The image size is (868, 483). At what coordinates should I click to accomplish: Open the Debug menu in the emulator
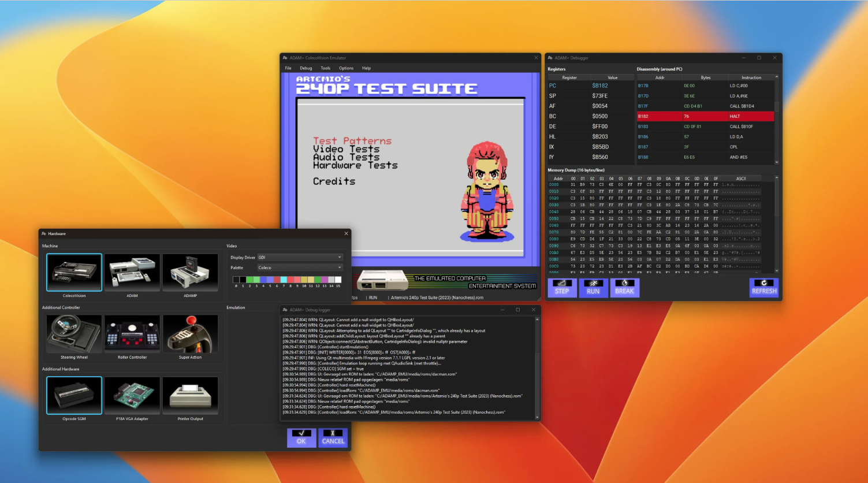306,68
